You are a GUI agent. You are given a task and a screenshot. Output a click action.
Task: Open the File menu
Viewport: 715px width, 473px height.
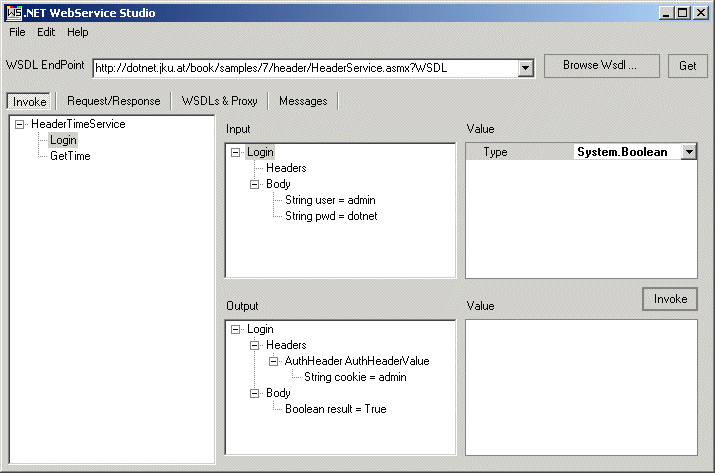(x=17, y=32)
